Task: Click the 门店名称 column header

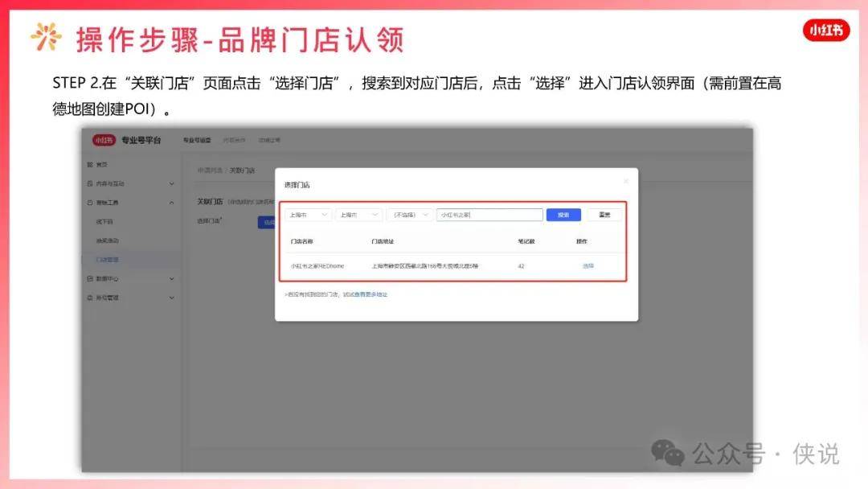Action: (x=301, y=241)
